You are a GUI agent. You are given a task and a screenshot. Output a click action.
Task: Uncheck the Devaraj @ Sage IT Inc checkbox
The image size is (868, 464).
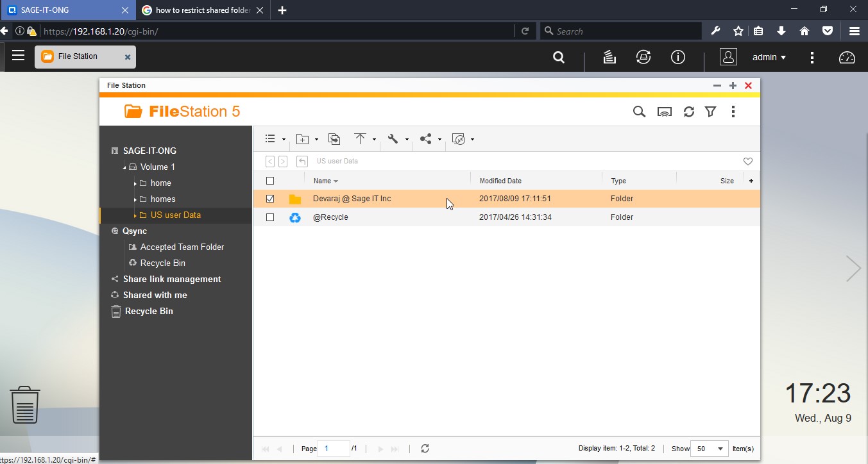point(270,199)
